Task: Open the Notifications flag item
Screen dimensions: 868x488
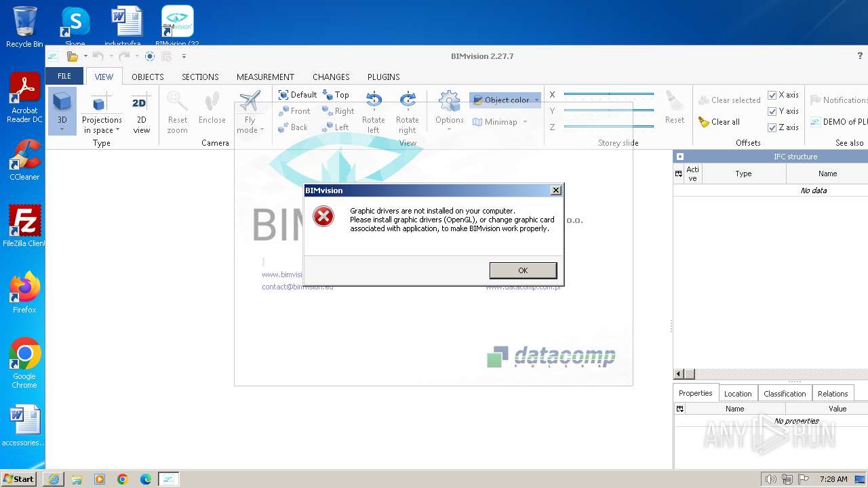Action: [839, 100]
